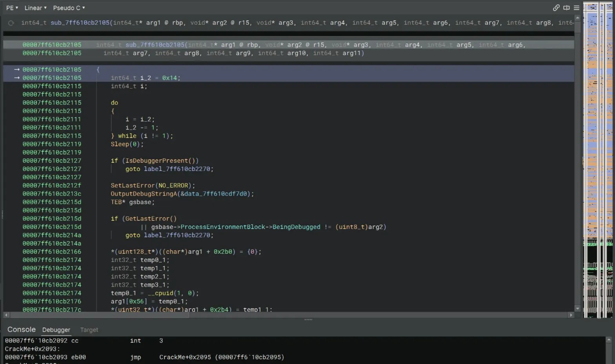Expand the Linear layout dropdown
The image size is (615, 364).
(x=35, y=8)
